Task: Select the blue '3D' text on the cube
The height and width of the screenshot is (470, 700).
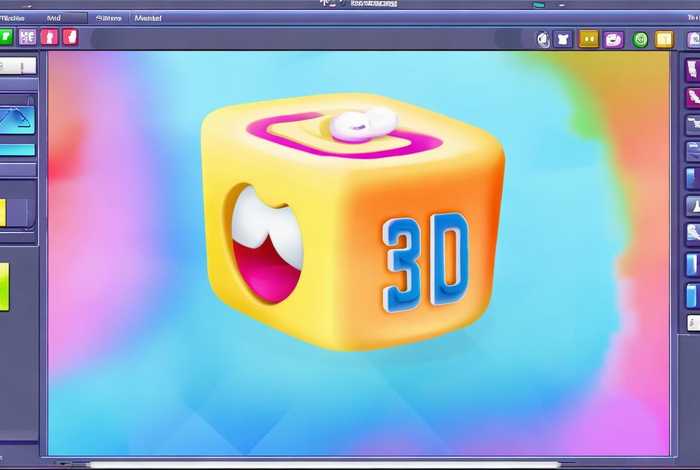Action: point(425,263)
